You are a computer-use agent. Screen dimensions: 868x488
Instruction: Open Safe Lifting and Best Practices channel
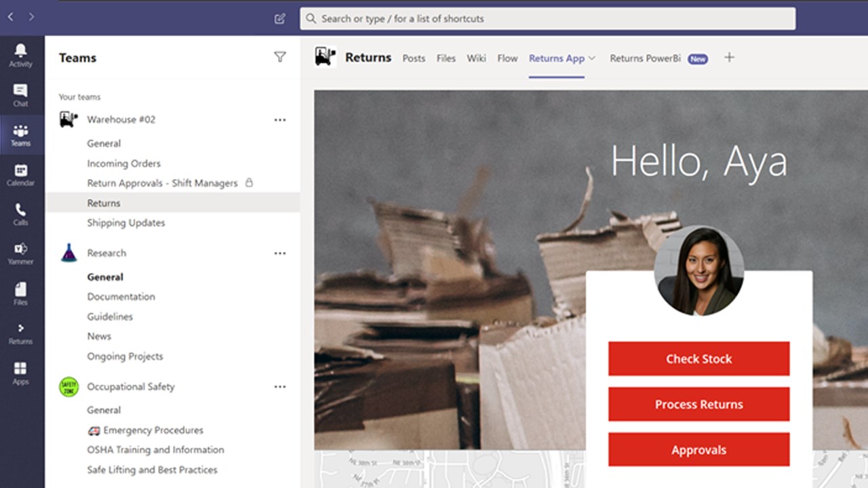pos(152,469)
